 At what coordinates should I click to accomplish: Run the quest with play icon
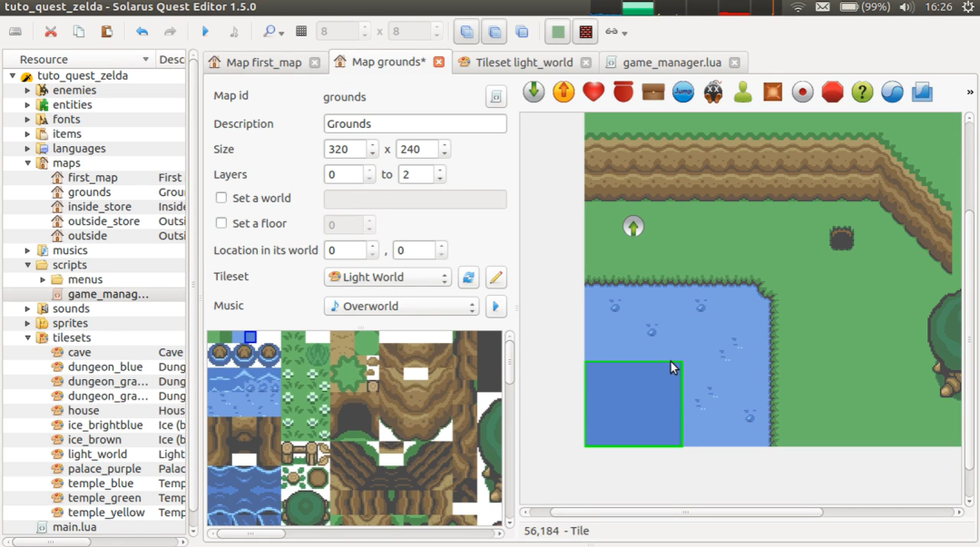pyautogui.click(x=205, y=31)
